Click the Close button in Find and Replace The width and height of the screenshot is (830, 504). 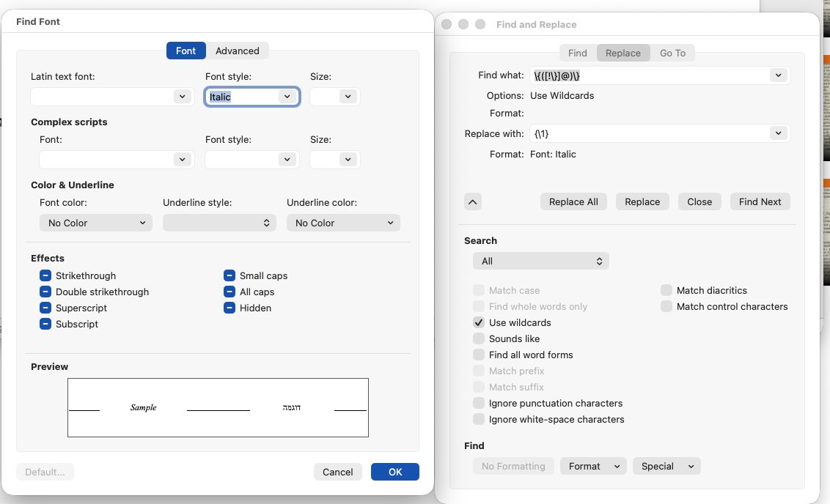pos(699,202)
